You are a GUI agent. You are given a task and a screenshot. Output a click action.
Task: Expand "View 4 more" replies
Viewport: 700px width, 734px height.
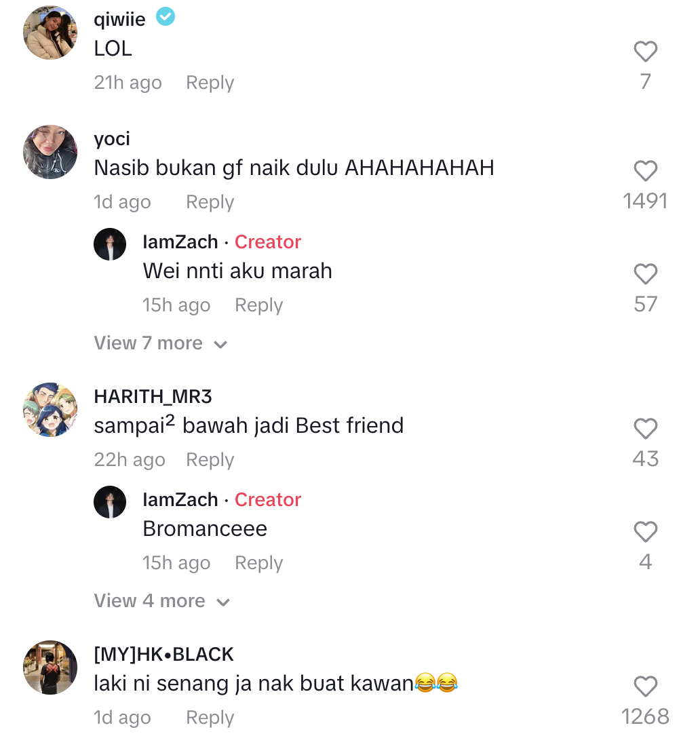[161, 601]
